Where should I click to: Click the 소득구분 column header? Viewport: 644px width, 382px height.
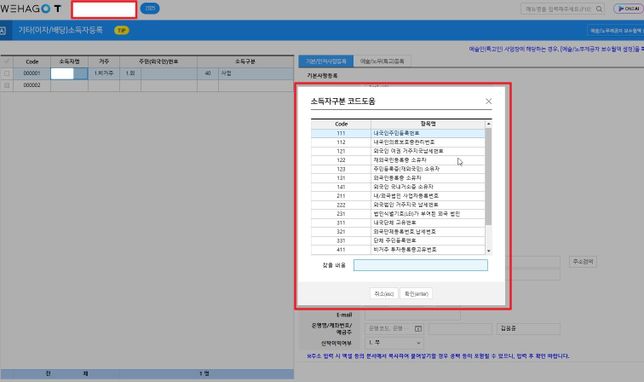click(245, 61)
